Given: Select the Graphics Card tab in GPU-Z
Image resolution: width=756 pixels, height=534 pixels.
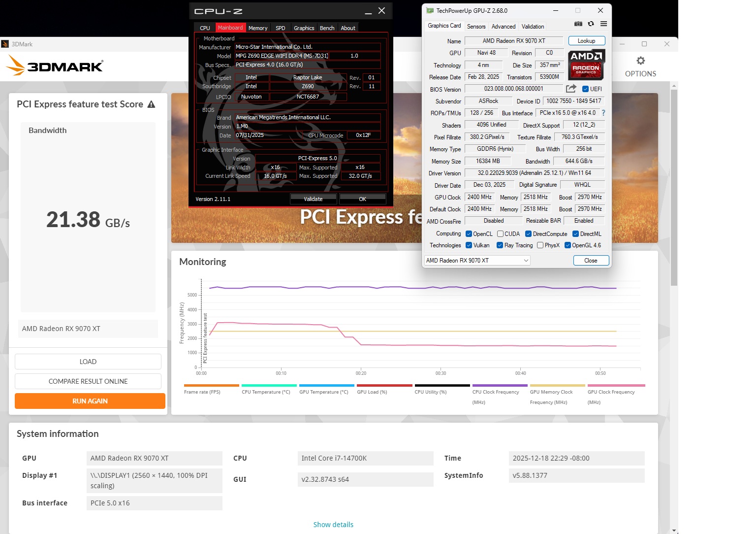Looking at the screenshot, I should [444, 26].
